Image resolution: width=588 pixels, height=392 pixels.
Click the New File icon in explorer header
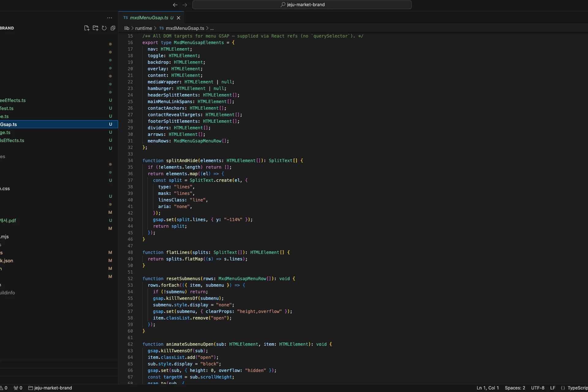click(x=87, y=28)
